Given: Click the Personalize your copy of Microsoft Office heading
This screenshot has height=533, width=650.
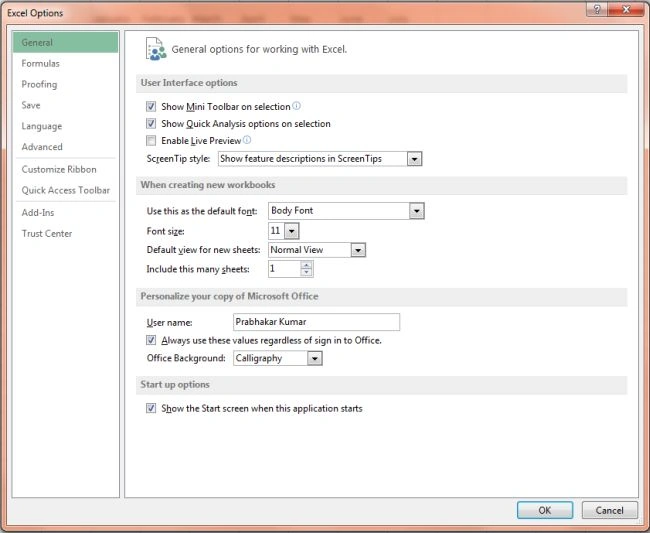Looking at the screenshot, I should tap(229, 296).
